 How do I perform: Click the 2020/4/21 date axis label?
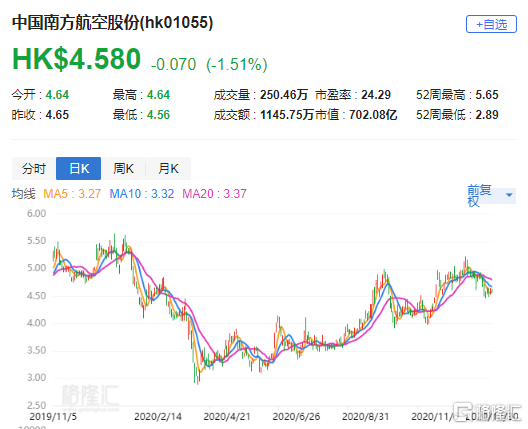pos(227,417)
